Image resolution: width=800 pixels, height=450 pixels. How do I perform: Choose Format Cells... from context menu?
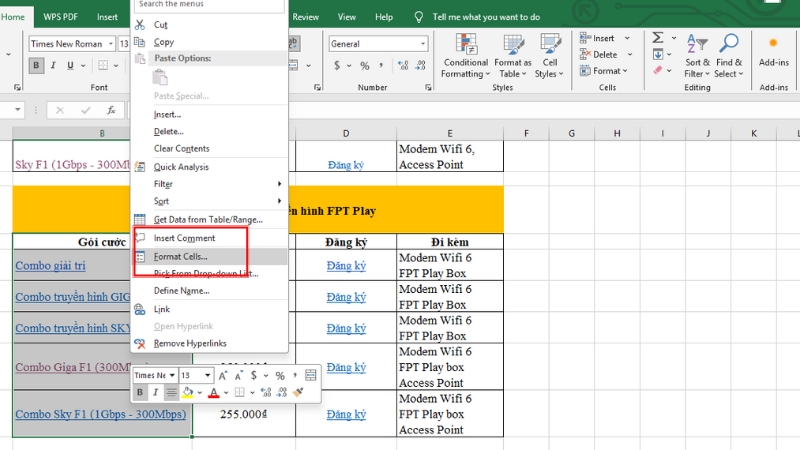tap(180, 257)
